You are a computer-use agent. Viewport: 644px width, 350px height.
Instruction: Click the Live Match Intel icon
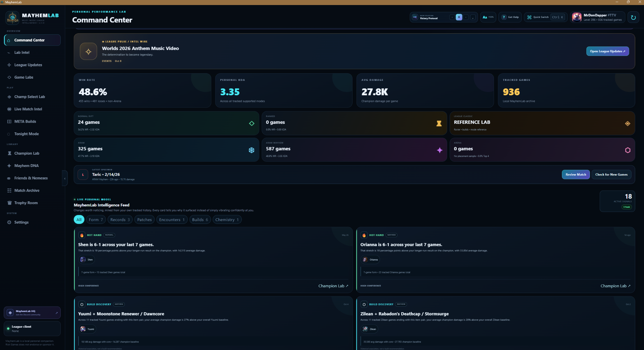click(9, 109)
